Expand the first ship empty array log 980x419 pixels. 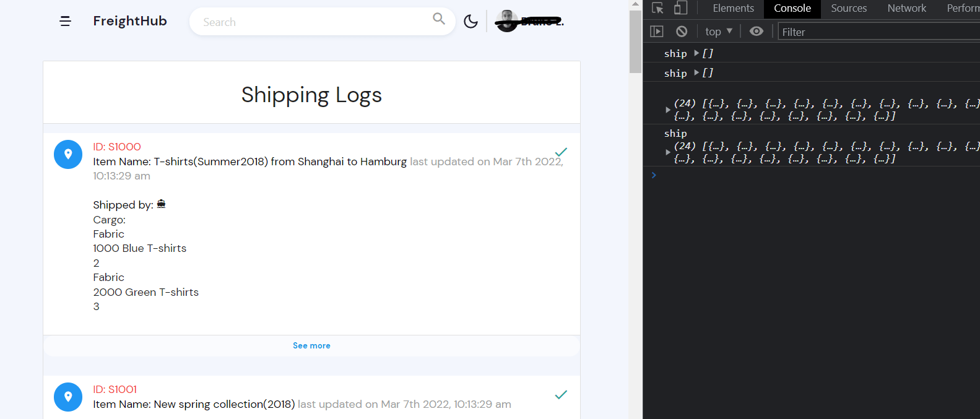(696, 53)
